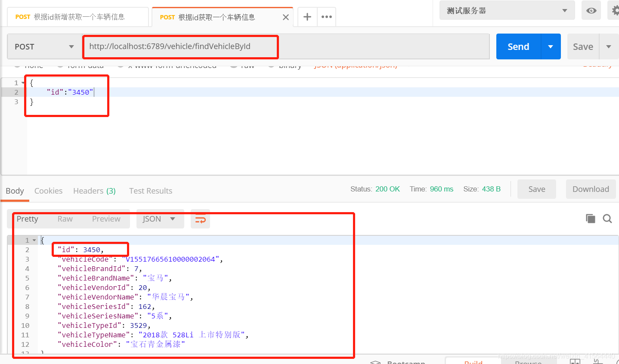Open the POST method dropdown

(x=44, y=46)
